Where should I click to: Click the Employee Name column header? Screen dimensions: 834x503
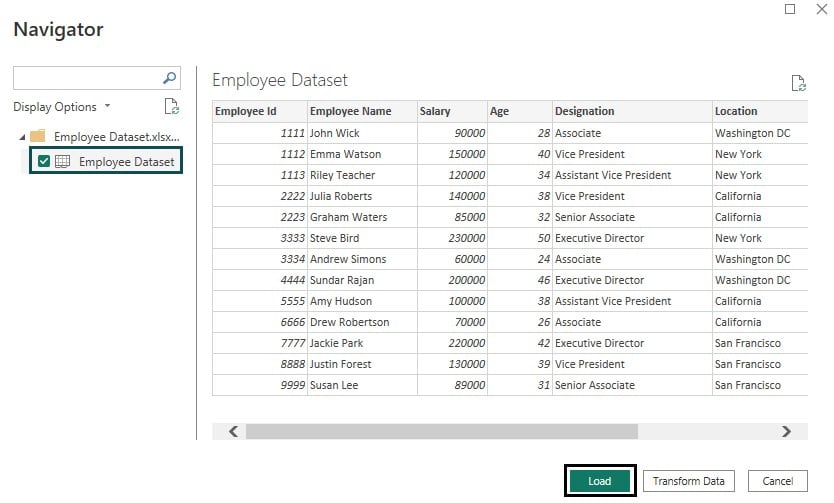[x=362, y=111]
